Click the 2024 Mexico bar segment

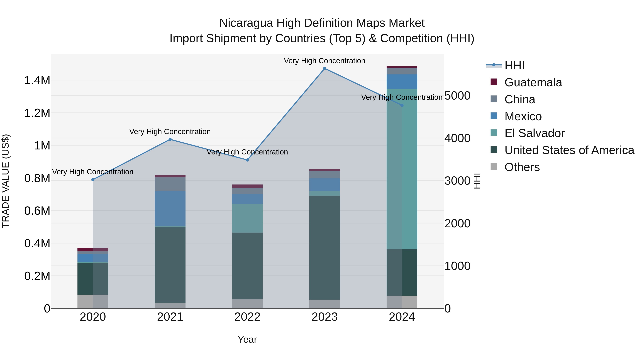pos(402,82)
